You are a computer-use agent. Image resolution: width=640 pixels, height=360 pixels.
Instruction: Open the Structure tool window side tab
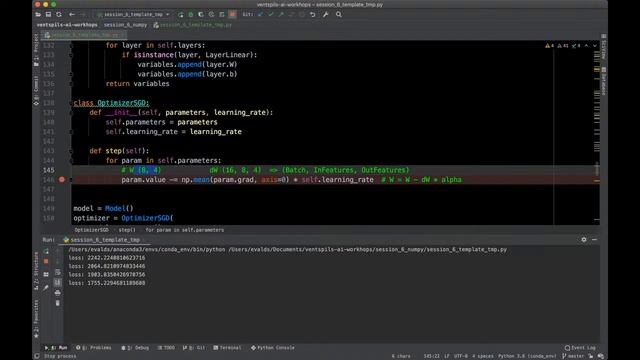pos(36,271)
